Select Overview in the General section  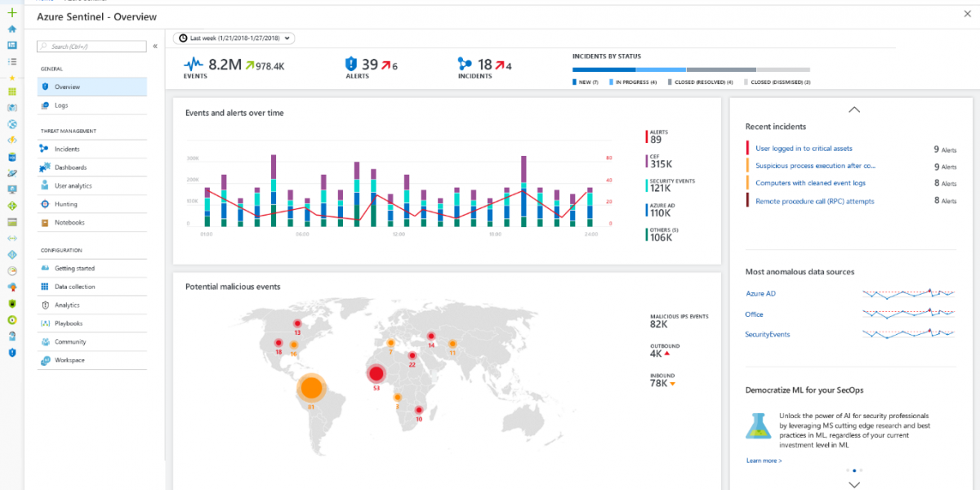(92, 87)
